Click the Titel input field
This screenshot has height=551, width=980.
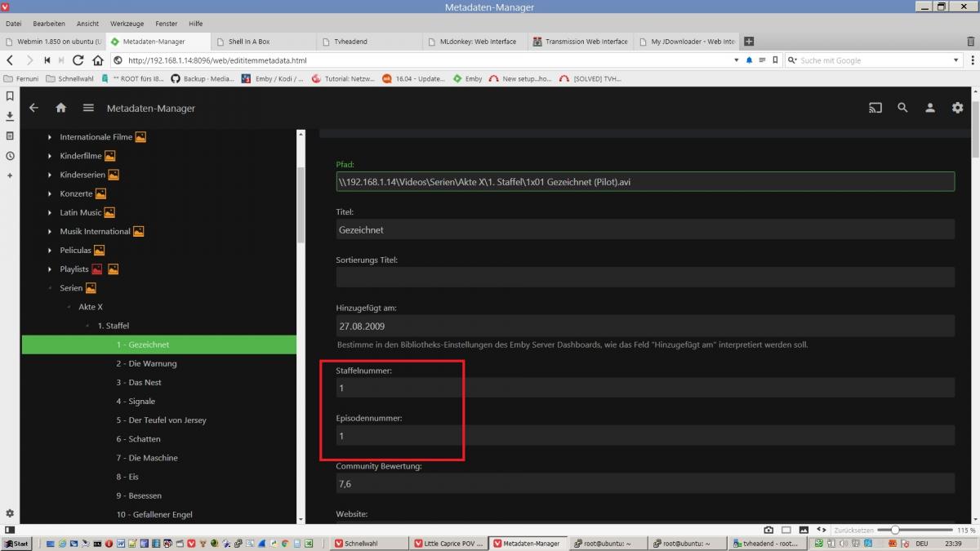[x=645, y=230]
